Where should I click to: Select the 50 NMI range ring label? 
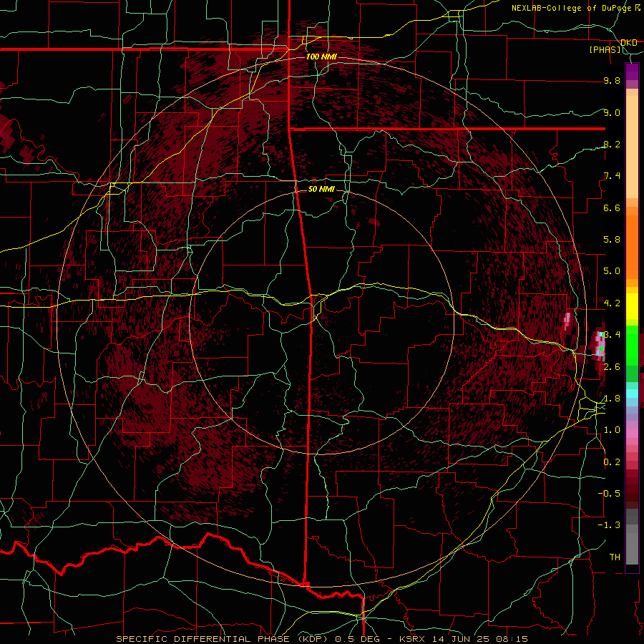point(321,189)
